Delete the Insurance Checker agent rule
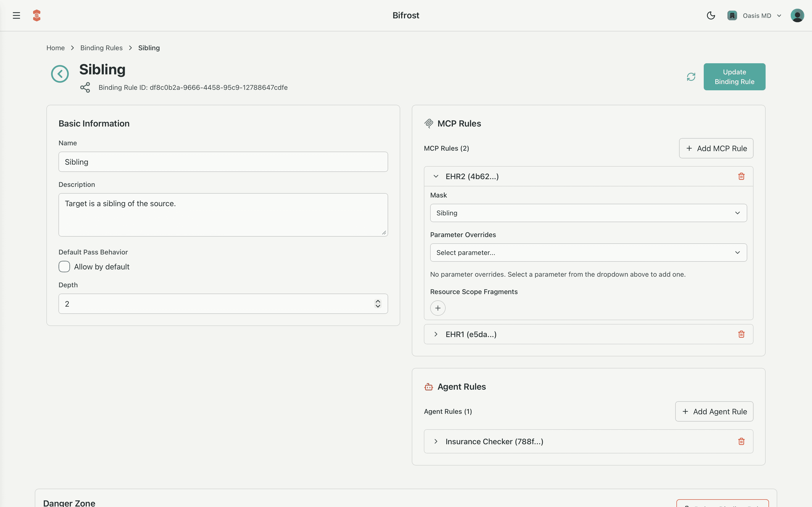 (x=741, y=441)
